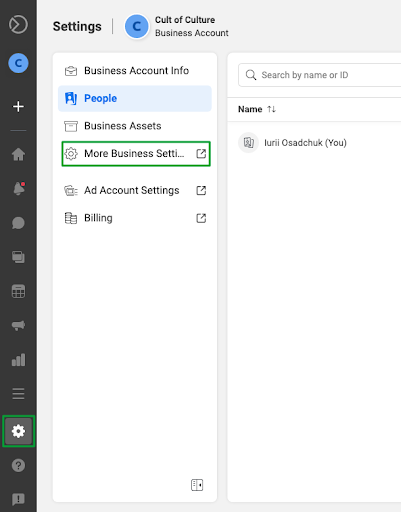Click the Search by name or ID field

pos(320,75)
